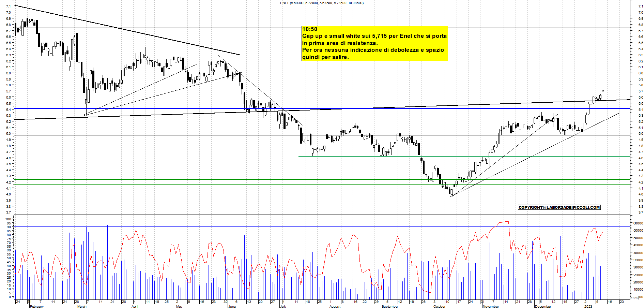Click the '45000' volume scale value

coord(638,246)
